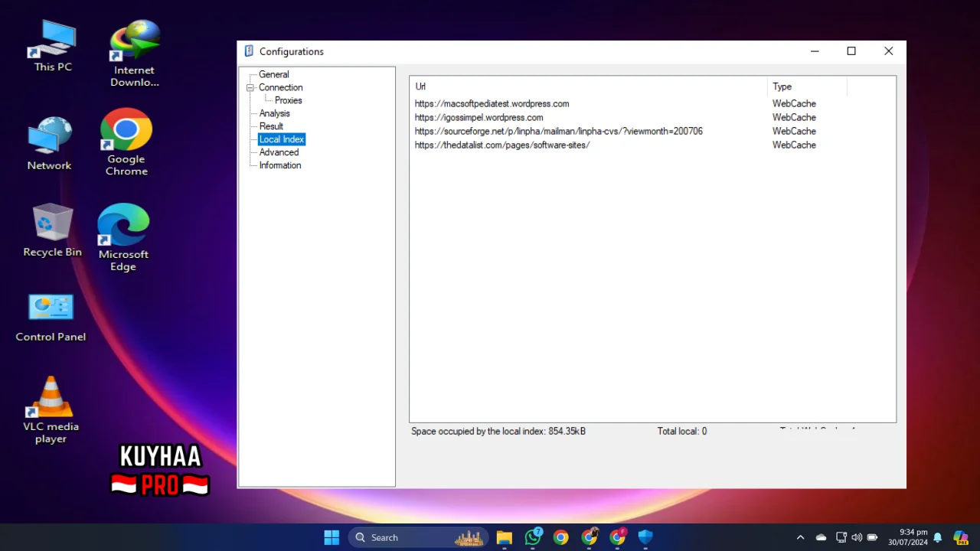
Task: Click the OneDrive cloud tray icon
Action: coord(821,537)
